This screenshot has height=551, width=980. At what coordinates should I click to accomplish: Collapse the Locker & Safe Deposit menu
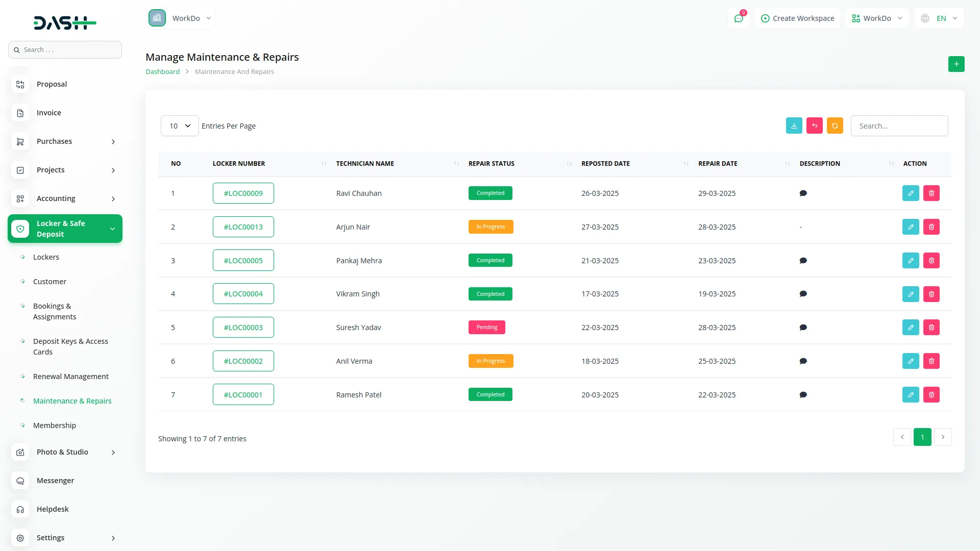coord(65,229)
